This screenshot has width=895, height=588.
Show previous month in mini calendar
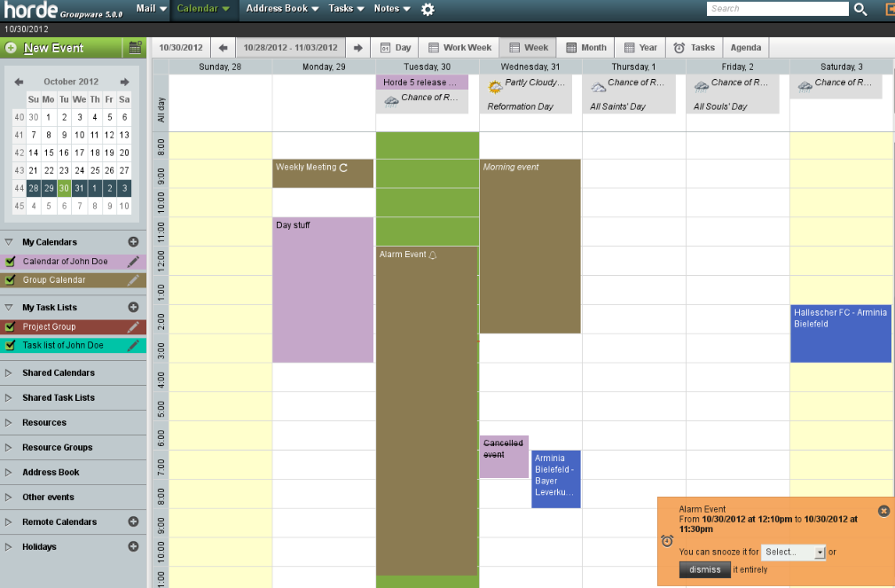(19, 82)
